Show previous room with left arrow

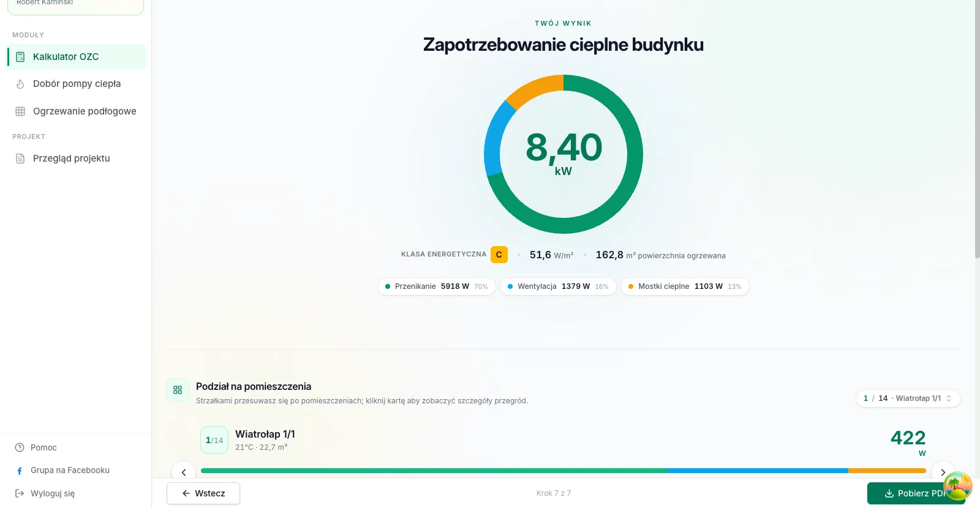[184, 472]
